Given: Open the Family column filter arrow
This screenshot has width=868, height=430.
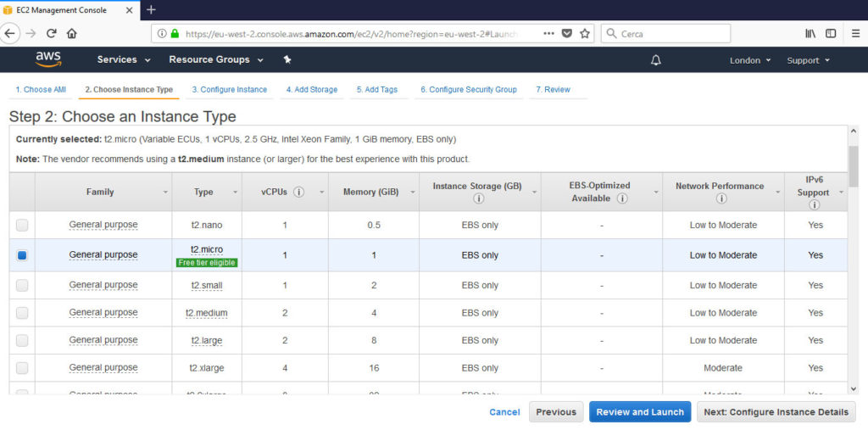Looking at the screenshot, I should pyautogui.click(x=165, y=193).
